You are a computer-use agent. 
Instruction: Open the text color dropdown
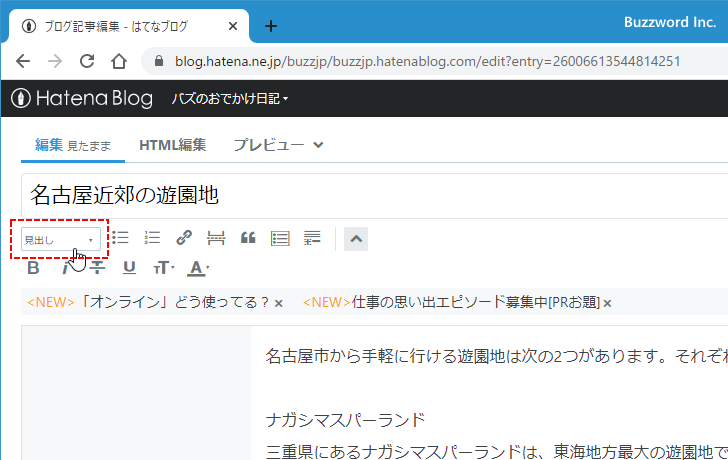198,268
